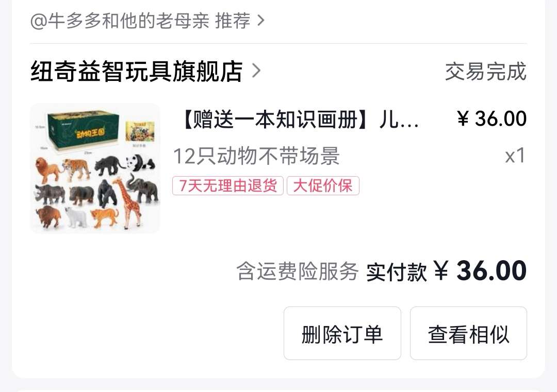Tap the 7天无理由退货 tag
The height and width of the screenshot is (392, 557).
pyautogui.click(x=228, y=185)
